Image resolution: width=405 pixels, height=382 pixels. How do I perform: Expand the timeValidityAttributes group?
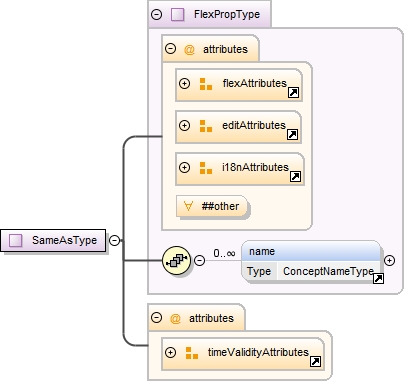[170, 352]
